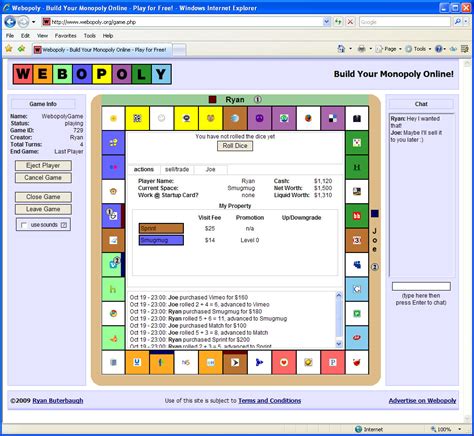The image size is (474, 436).
Task: Click the sounds help question mark icon
Action: 64,225
